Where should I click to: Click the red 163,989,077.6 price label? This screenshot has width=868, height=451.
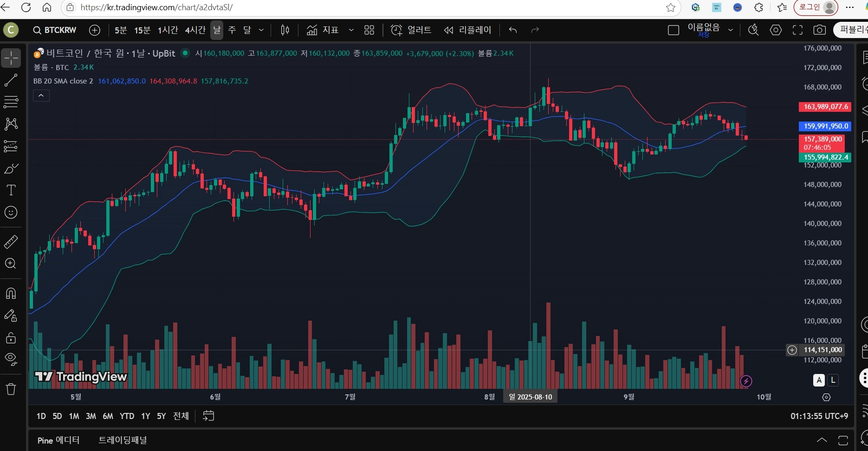point(825,107)
